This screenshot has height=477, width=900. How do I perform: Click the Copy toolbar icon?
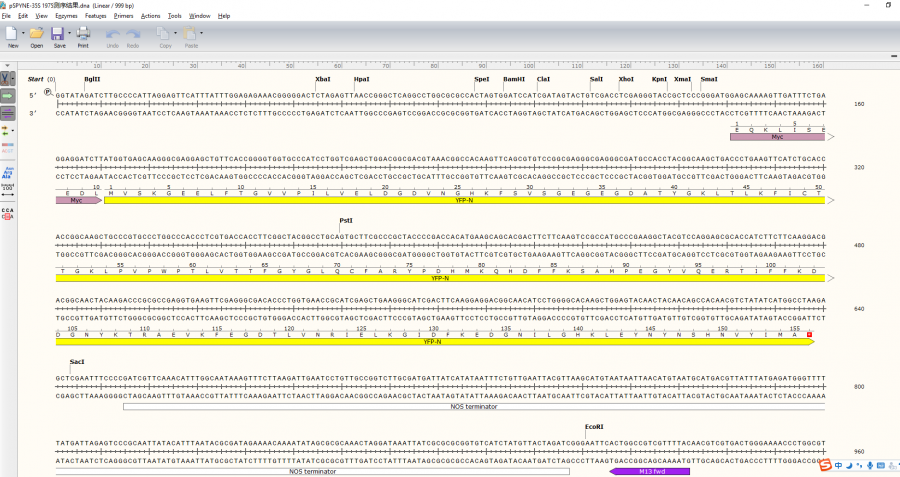[164, 34]
